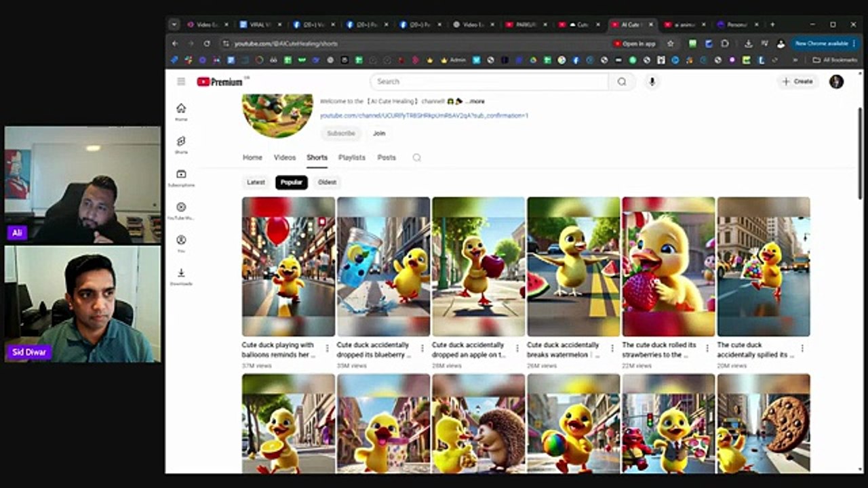Image resolution: width=868 pixels, height=488 pixels.
Task: Go back with the browser back arrow
Action: (x=175, y=43)
